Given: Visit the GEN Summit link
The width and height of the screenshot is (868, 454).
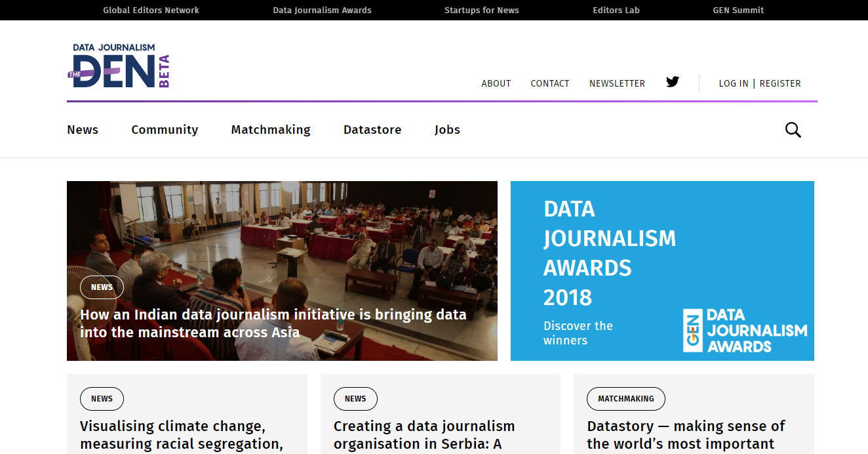Looking at the screenshot, I should tap(738, 10).
